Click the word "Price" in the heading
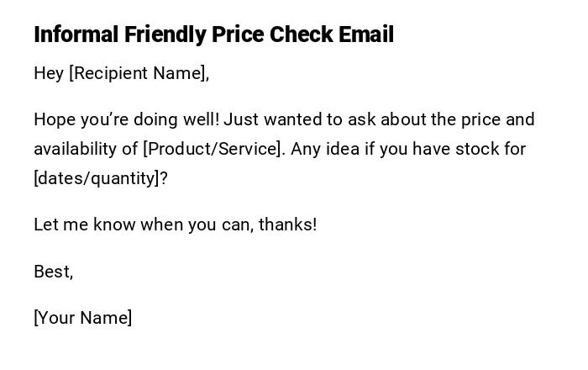The height and width of the screenshot is (370, 588). pyautogui.click(x=238, y=34)
